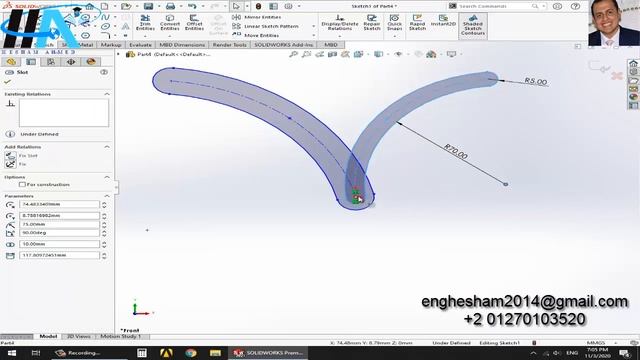
Task: Select the R70.00 dimension label
Action: pyautogui.click(x=456, y=152)
